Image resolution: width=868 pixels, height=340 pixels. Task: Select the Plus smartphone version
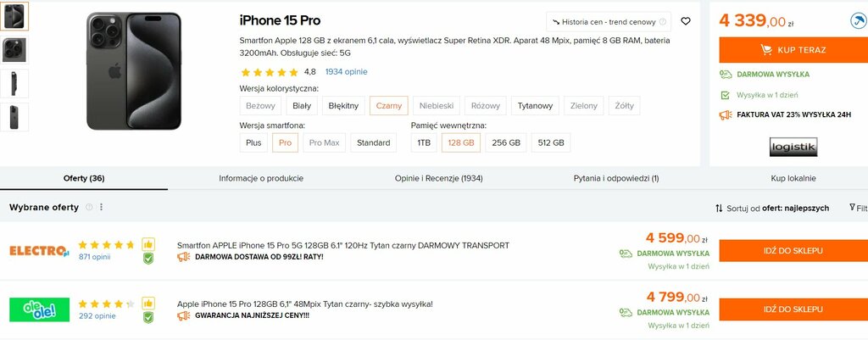253,142
